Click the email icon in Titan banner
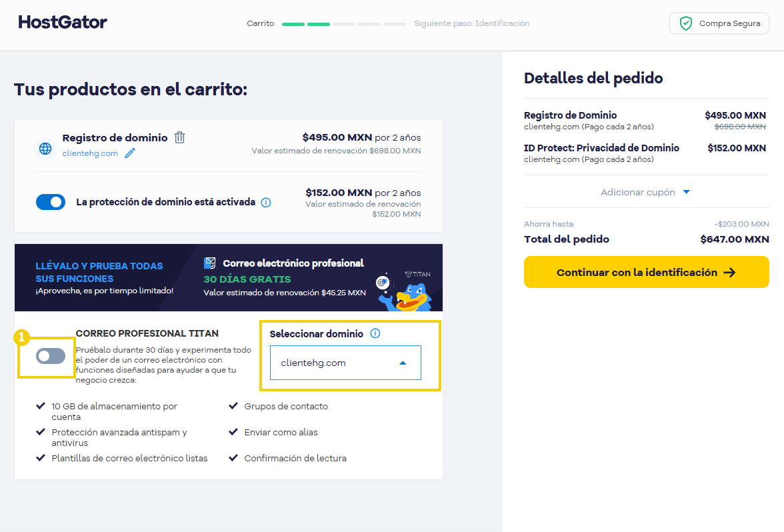 [210, 263]
